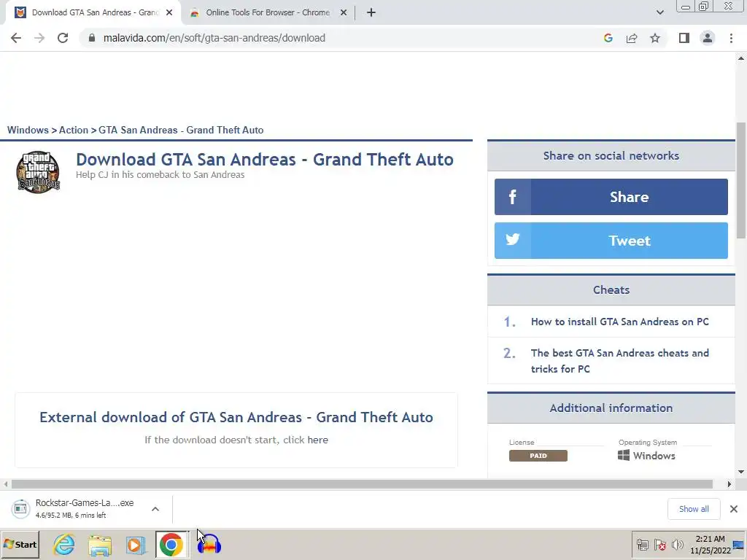This screenshot has width=747, height=560.
Task: Share on Facebook button
Action: point(611,197)
